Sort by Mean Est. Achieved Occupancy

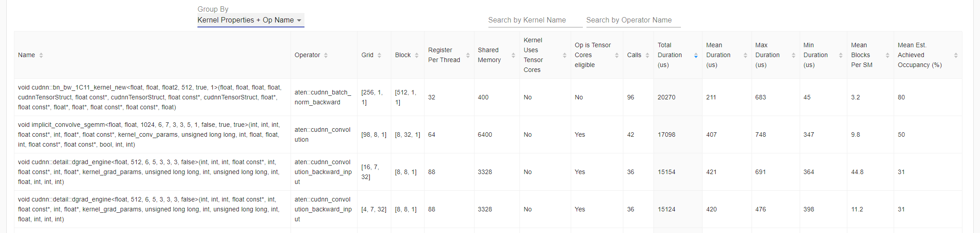tap(956, 55)
